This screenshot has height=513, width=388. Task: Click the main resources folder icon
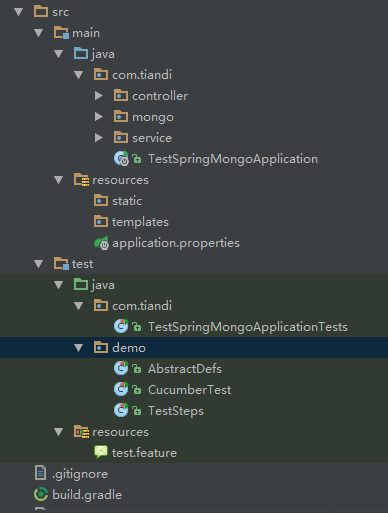click(81, 179)
